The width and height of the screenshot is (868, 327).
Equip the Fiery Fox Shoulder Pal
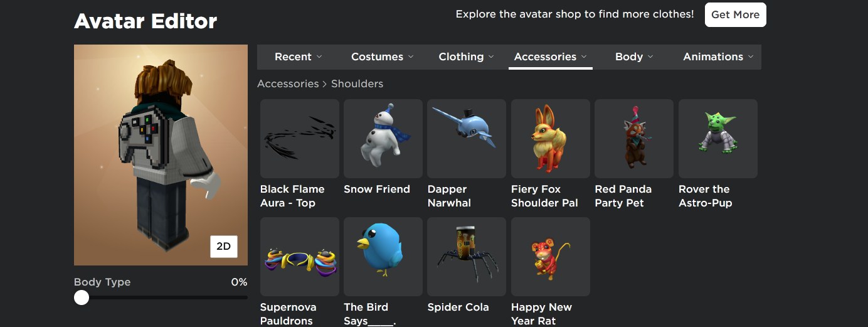(551, 139)
